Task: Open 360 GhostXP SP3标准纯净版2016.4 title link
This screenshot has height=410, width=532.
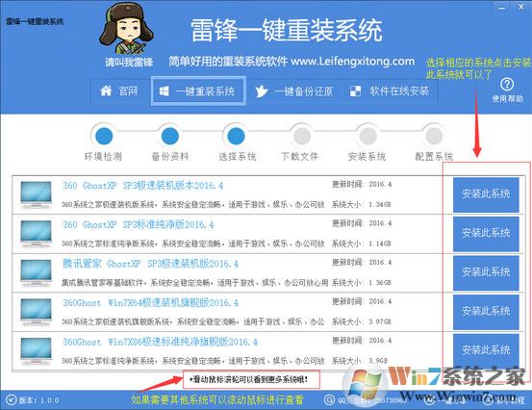Action: pos(139,224)
